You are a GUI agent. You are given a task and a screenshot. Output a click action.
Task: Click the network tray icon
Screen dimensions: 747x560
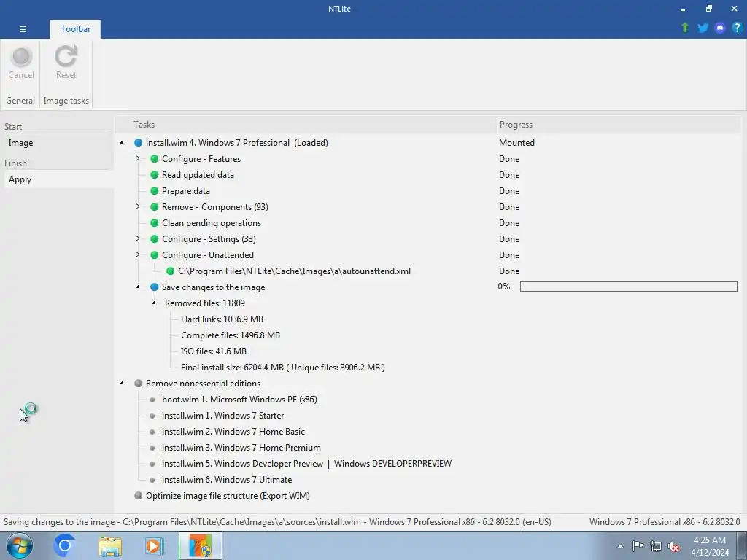pyautogui.click(x=656, y=546)
